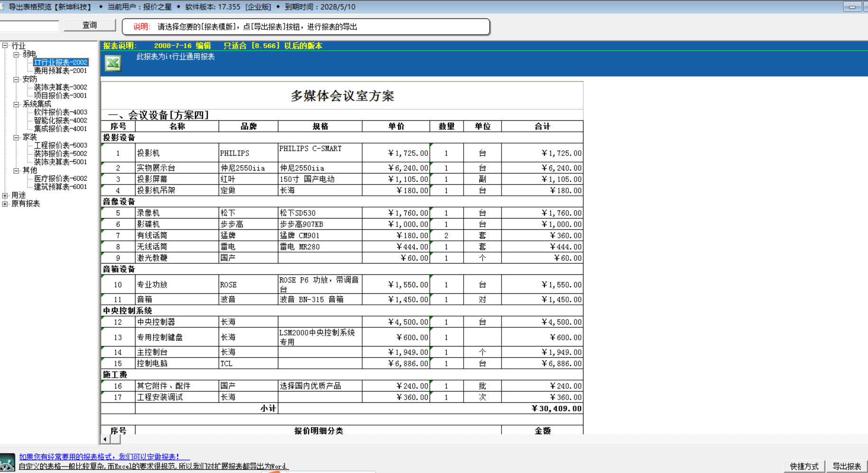Click the 专用控制键盘 name cell
868x473 pixels.
click(177, 337)
